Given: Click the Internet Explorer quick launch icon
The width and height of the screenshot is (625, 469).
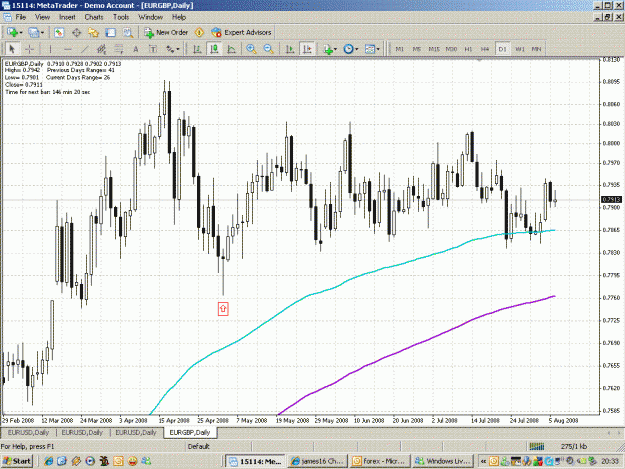Looking at the screenshot, I should click(x=49, y=461).
